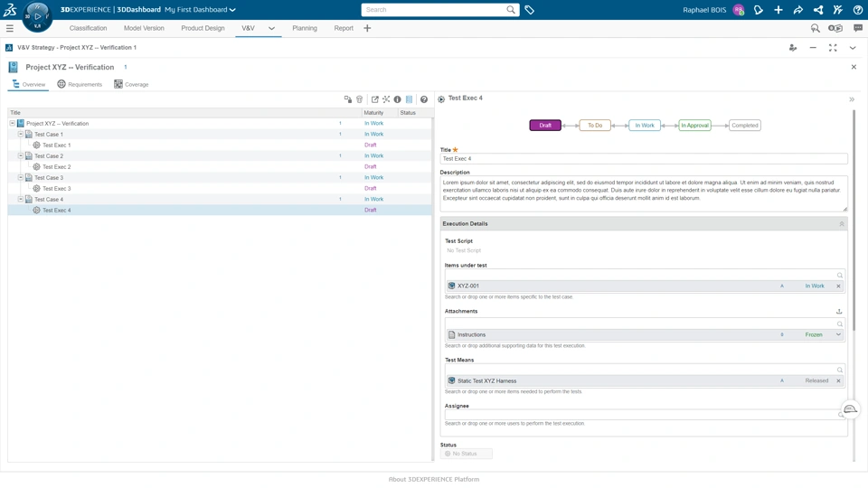Viewport: 868px width, 488px height.
Task: Collapse Test Case 2 node
Action: coord(21,155)
